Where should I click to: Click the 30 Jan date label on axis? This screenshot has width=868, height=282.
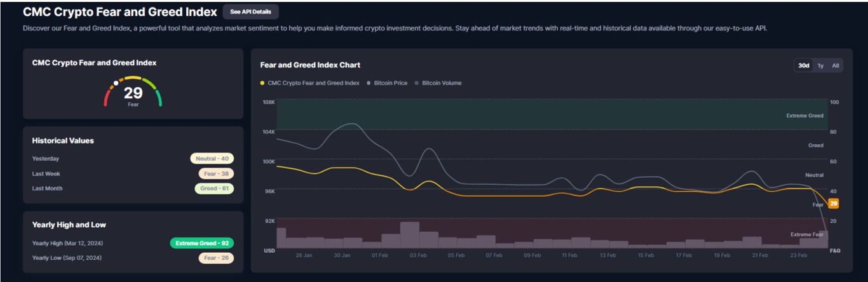[x=342, y=255]
